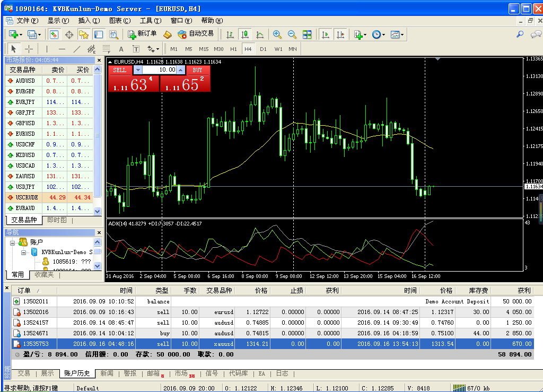Open the 交易 trade tab in terminal
This screenshot has height=392, width=543.
(24, 373)
